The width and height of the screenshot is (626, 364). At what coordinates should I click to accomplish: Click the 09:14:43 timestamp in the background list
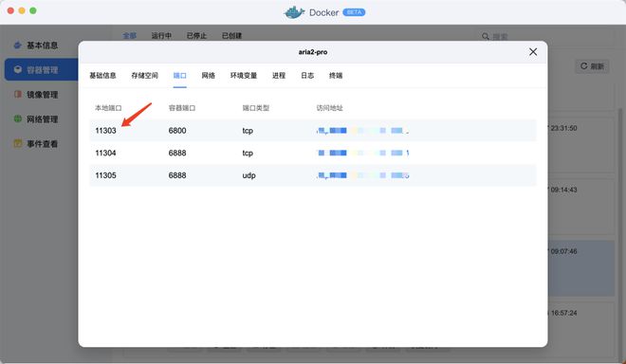pos(563,190)
